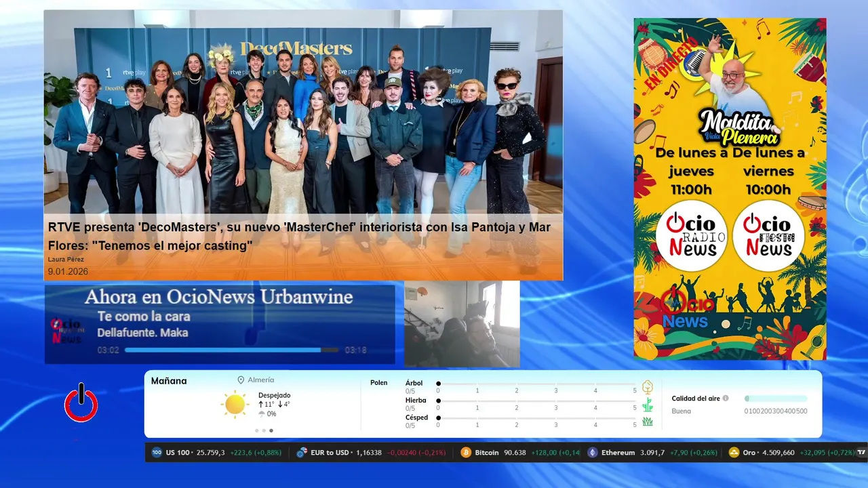Click the info icon beside Calidad del aire
This screenshot has height=488, width=868.
tap(726, 399)
